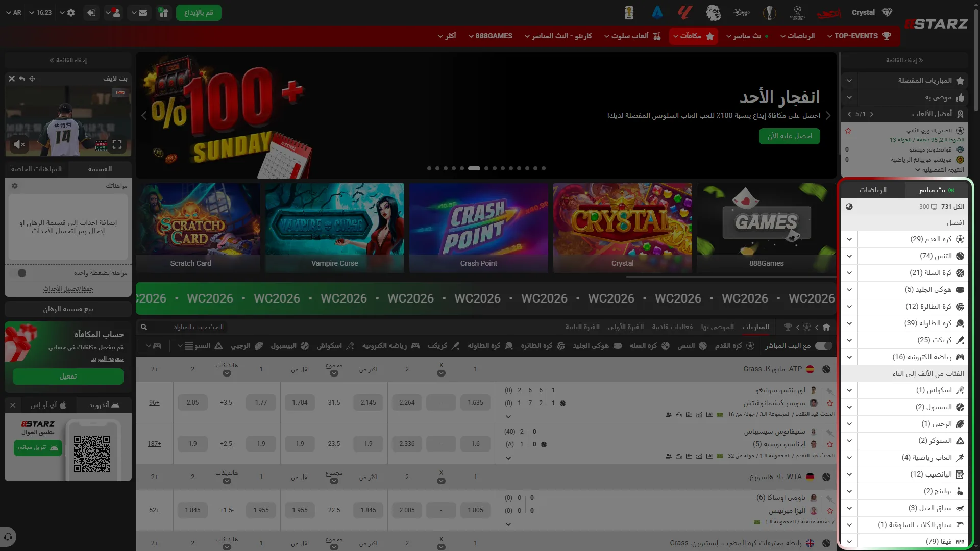980x551 pixels.
Task: Select Android app tab
Action: point(104,405)
